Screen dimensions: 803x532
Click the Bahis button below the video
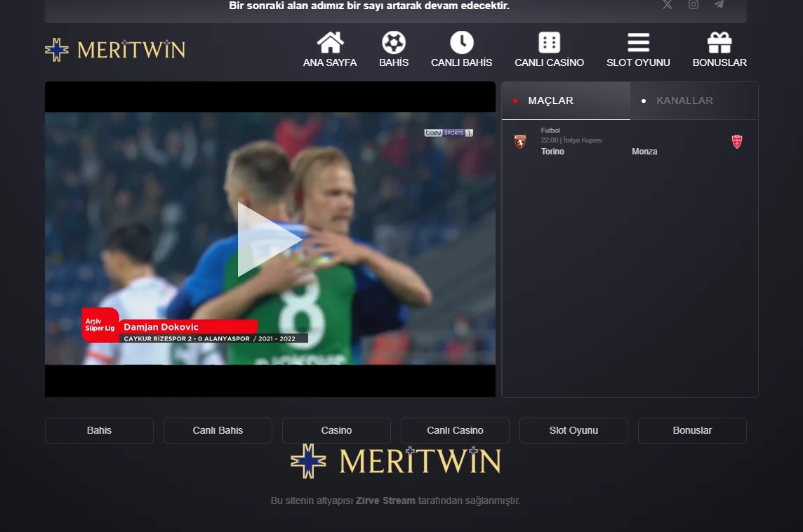[99, 431]
